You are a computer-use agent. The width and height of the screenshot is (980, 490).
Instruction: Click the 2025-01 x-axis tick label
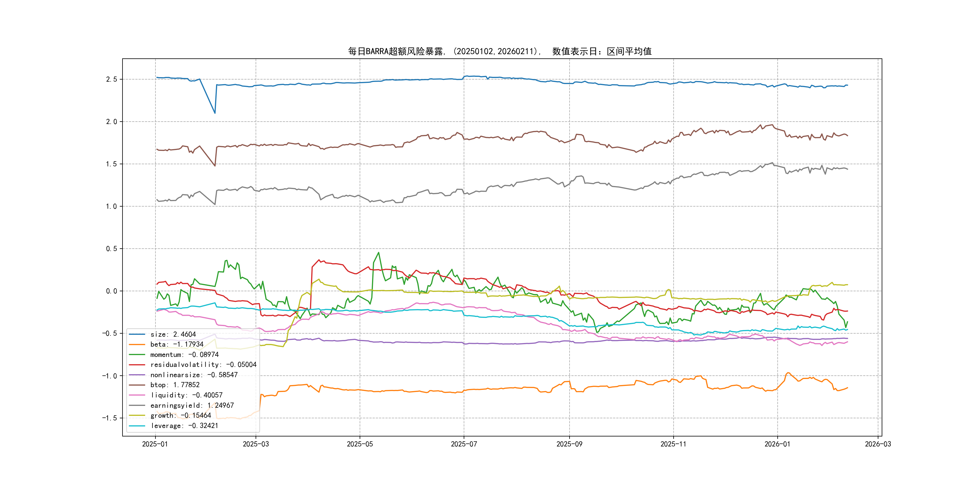click(x=155, y=444)
